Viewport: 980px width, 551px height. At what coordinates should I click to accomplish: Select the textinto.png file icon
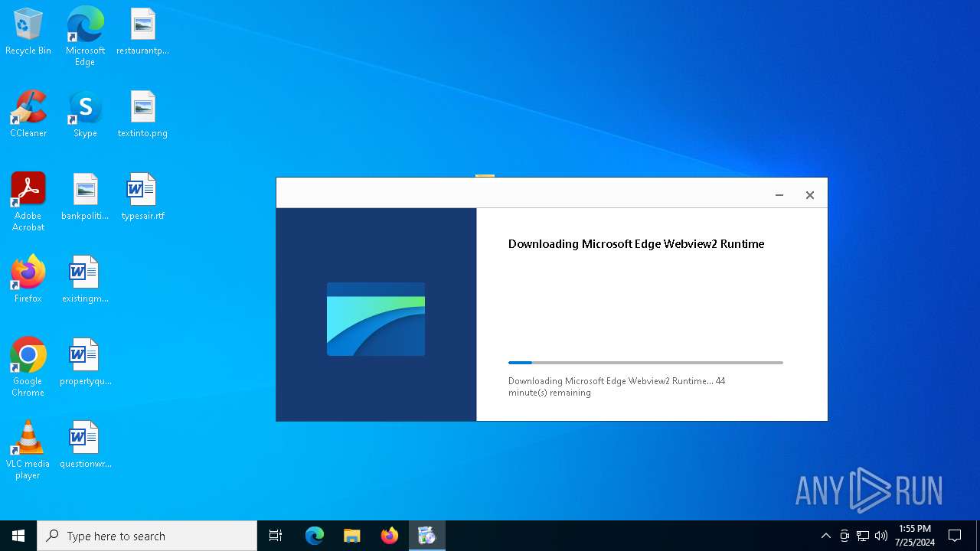tap(142, 115)
